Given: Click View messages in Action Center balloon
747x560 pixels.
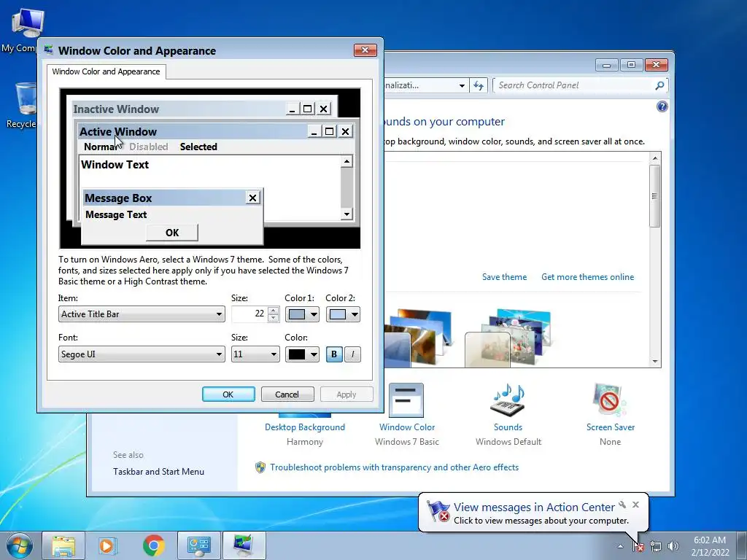Looking at the screenshot, I should (x=533, y=507).
